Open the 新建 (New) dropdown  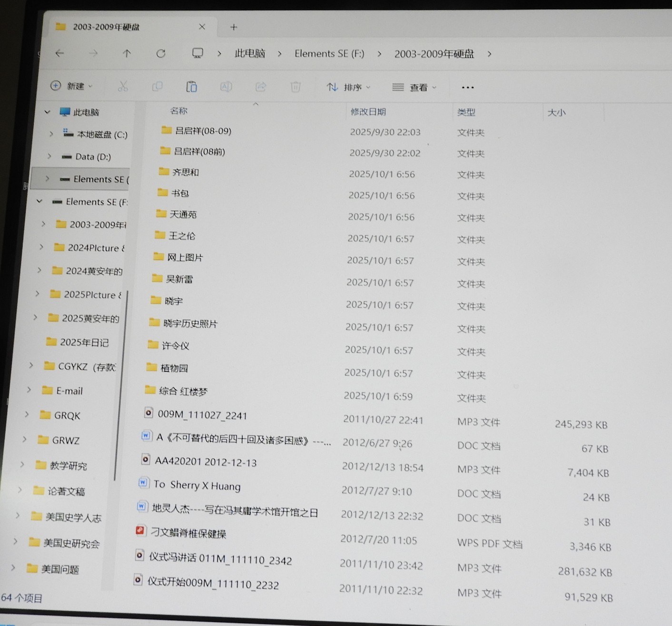71,86
